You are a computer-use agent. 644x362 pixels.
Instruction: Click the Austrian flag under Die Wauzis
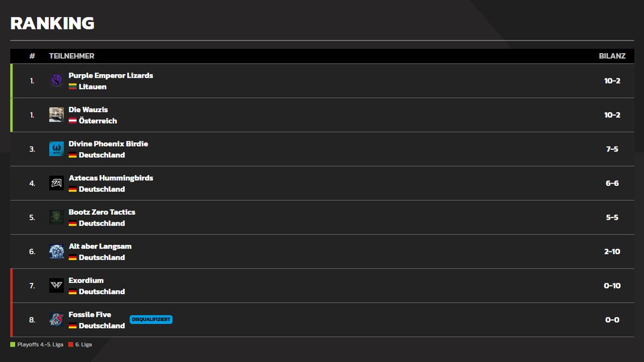[x=72, y=121]
